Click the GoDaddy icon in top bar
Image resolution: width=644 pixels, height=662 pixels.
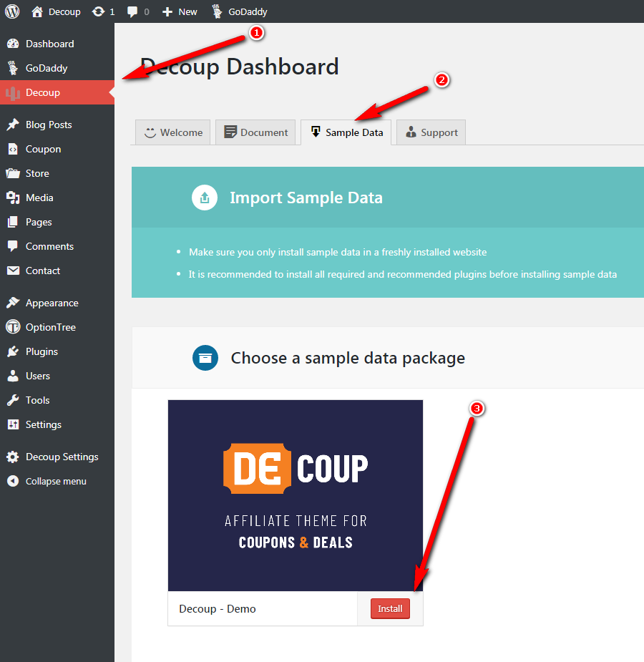coord(217,11)
